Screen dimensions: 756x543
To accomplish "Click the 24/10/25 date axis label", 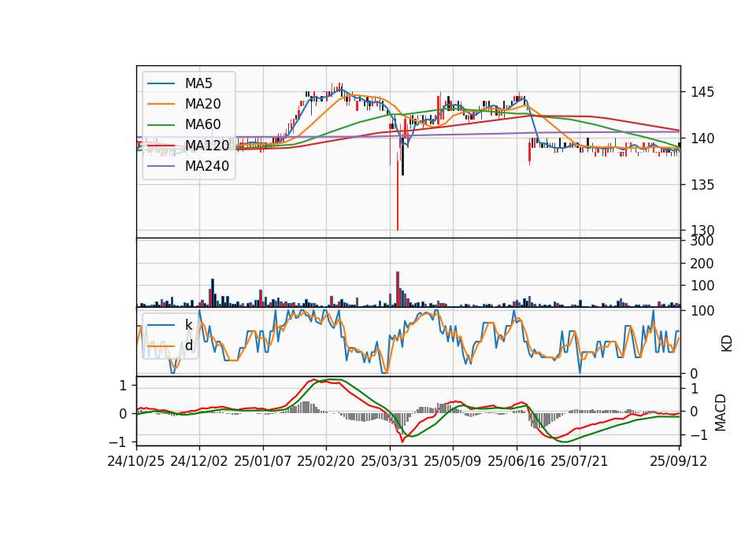I will (136, 461).
